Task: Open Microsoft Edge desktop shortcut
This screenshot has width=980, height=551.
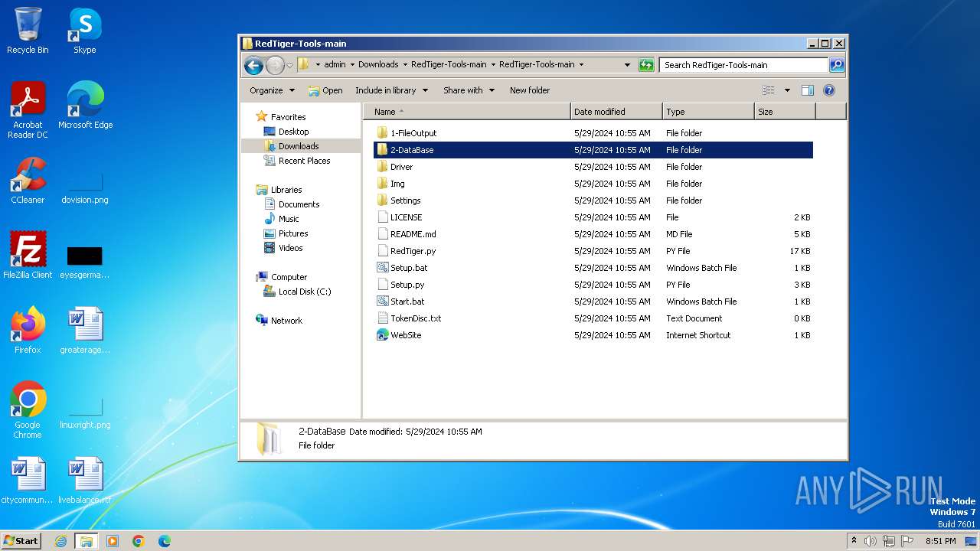Action: [x=85, y=105]
